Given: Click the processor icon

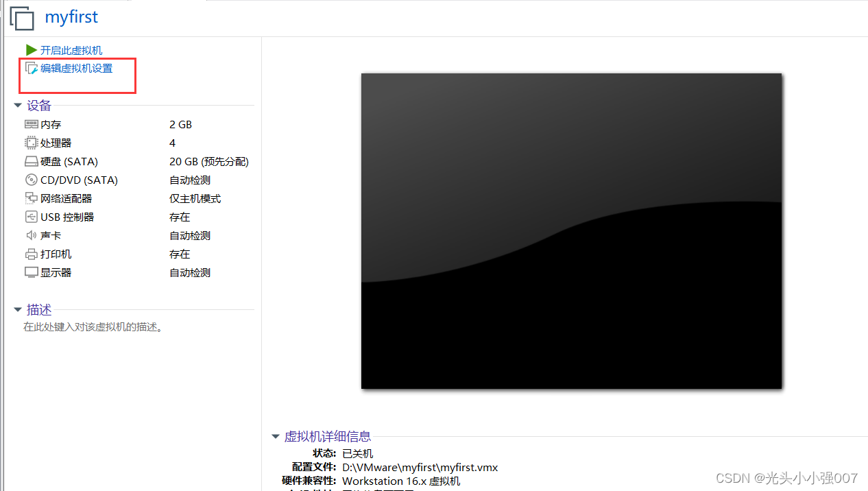Looking at the screenshot, I should (32, 143).
